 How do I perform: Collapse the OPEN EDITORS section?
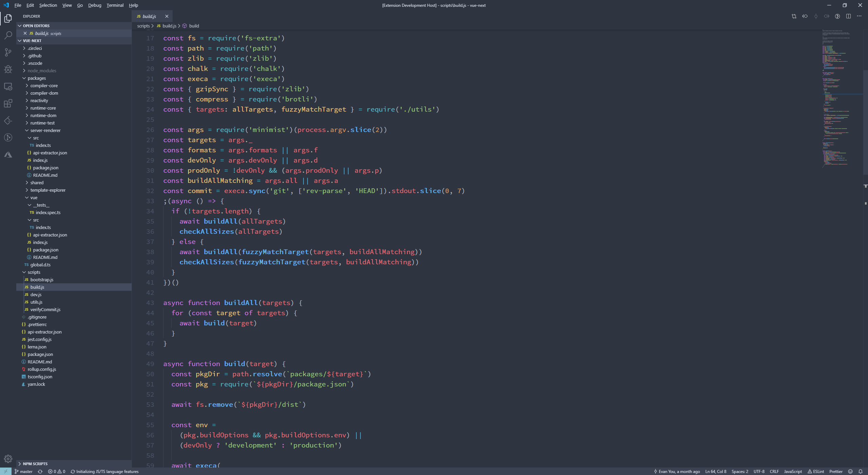36,26
